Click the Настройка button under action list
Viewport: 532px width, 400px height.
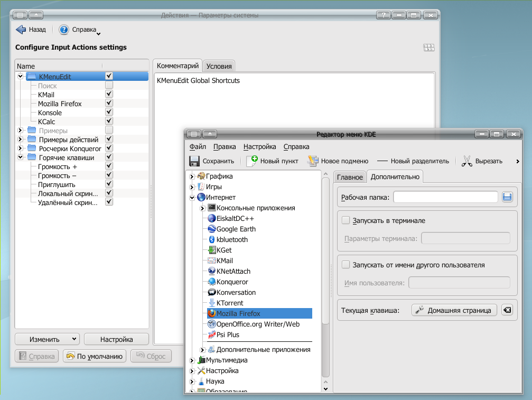click(x=116, y=339)
